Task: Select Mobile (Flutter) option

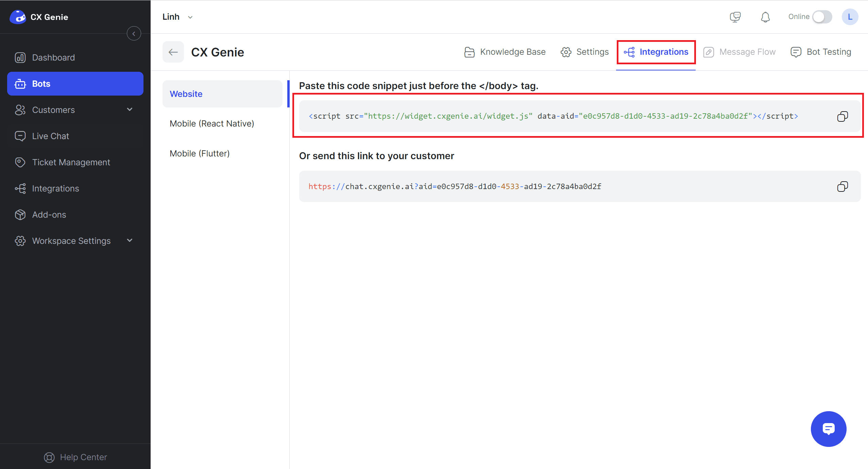Action: [x=222, y=153]
